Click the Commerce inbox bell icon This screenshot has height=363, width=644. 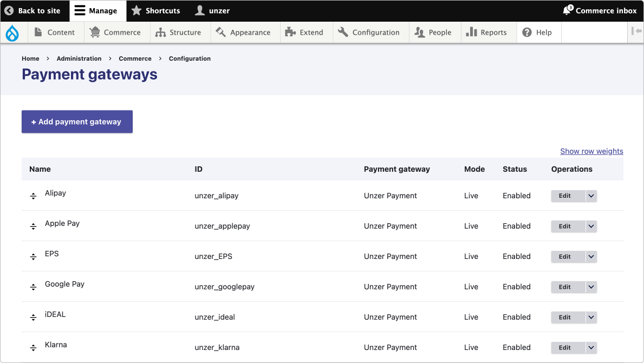568,10
